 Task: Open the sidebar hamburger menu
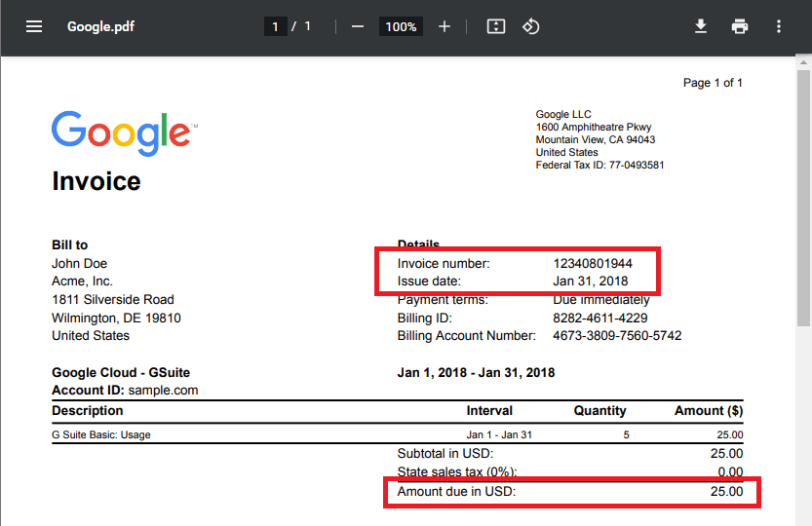34,26
